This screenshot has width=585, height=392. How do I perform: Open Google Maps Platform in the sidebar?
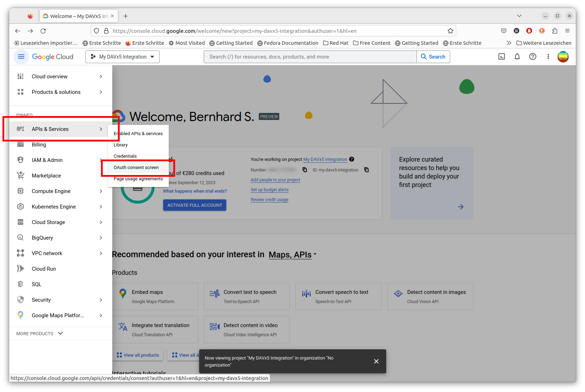pos(61,315)
